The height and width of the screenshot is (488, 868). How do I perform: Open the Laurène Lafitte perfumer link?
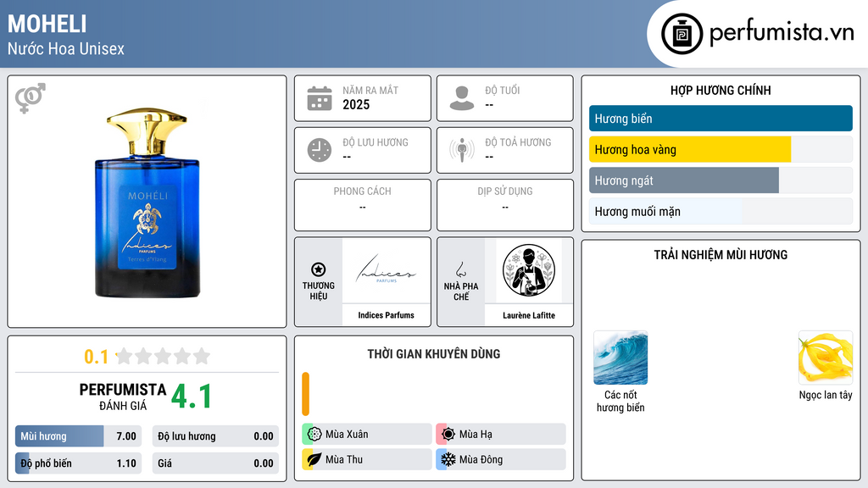(x=529, y=315)
